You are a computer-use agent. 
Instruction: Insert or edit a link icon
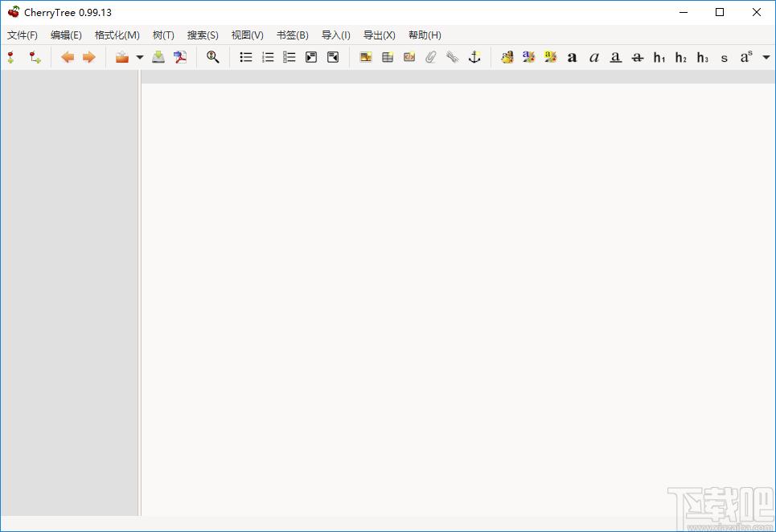point(453,57)
